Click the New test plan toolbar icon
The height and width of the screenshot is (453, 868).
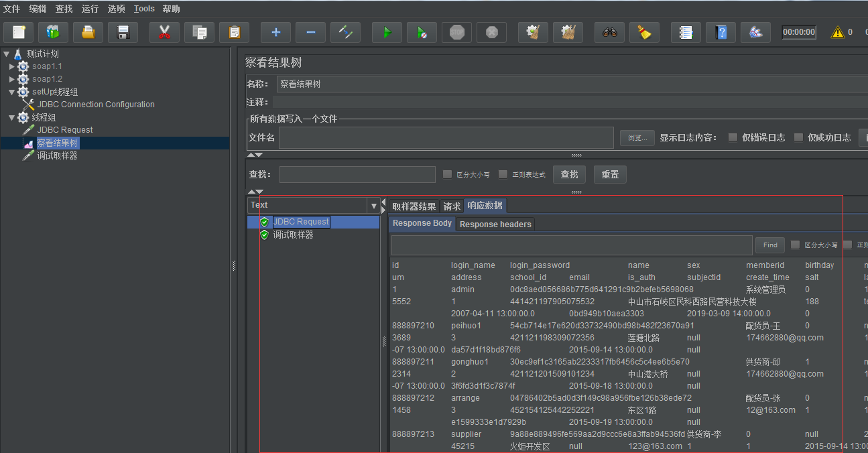[x=19, y=32]
